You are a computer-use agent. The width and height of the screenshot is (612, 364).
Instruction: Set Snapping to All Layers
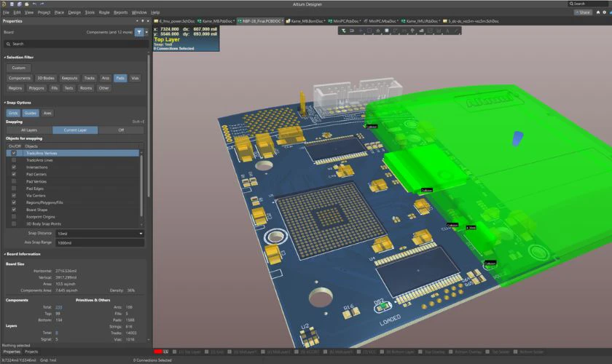click(x=29, y=130)
